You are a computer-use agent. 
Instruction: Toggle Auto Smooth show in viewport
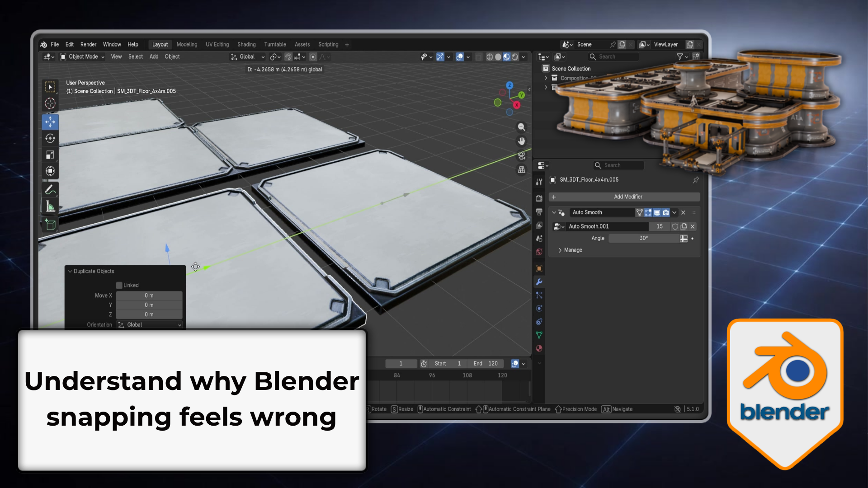657,212
